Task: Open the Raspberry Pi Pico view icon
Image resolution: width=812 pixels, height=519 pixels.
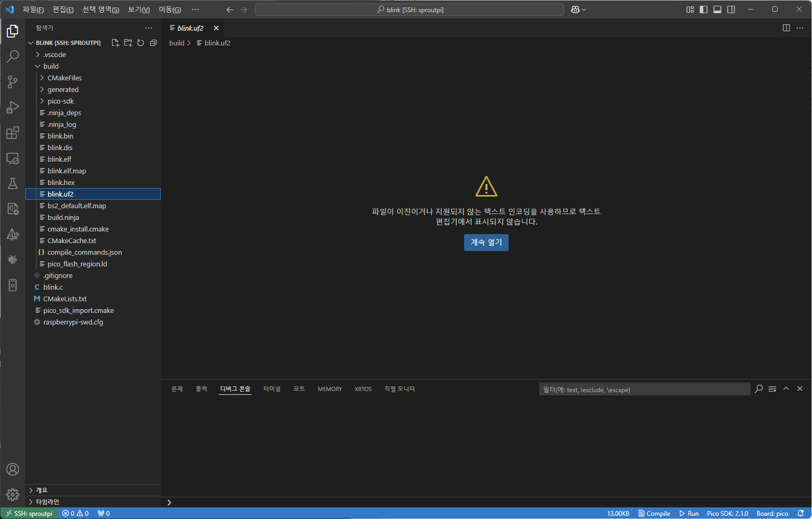Action: [x=13, y=259]
